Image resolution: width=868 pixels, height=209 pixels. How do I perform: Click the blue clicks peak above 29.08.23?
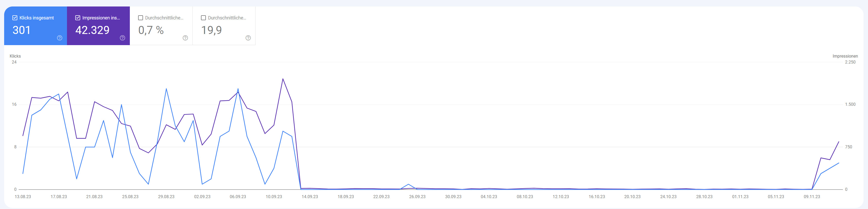166,89
